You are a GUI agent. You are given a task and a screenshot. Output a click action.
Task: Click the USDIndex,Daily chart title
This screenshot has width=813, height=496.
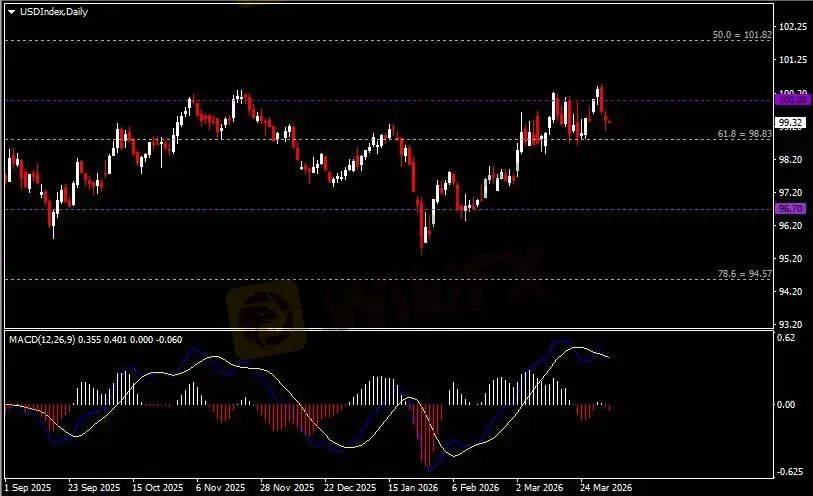[54, 11]
